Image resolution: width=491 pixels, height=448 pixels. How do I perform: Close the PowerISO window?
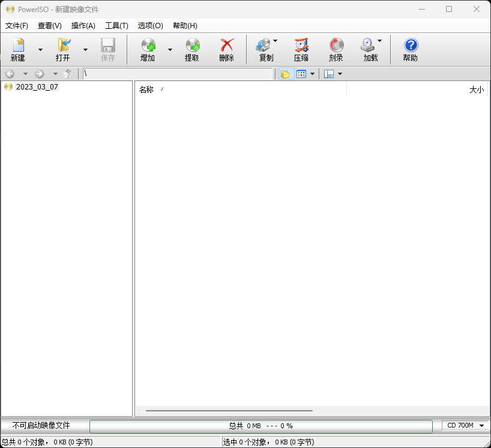click(x=477, y=9)
